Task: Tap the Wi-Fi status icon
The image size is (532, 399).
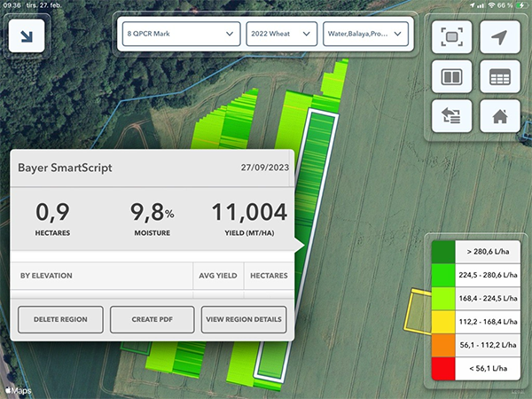Action: click(x=491, y=5)
